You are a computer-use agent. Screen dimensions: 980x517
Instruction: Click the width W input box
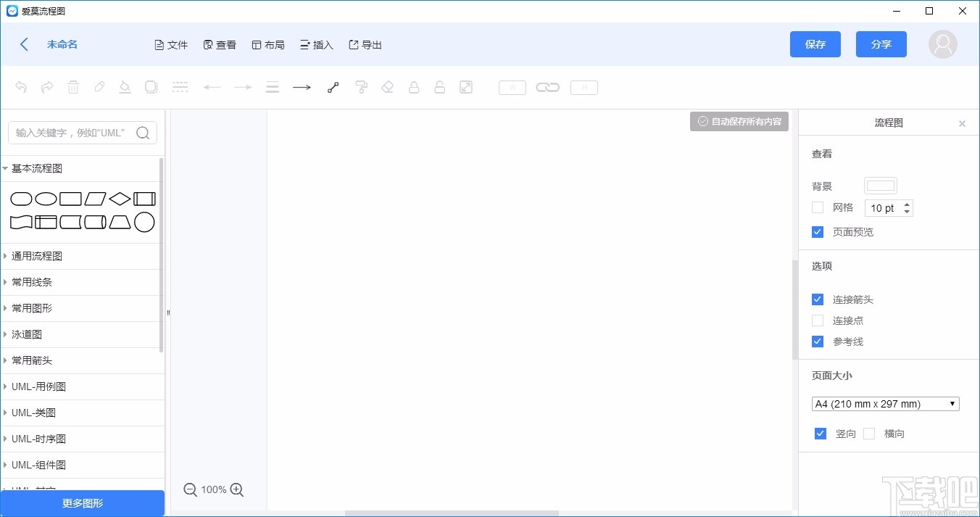click(x=512, y=88)
